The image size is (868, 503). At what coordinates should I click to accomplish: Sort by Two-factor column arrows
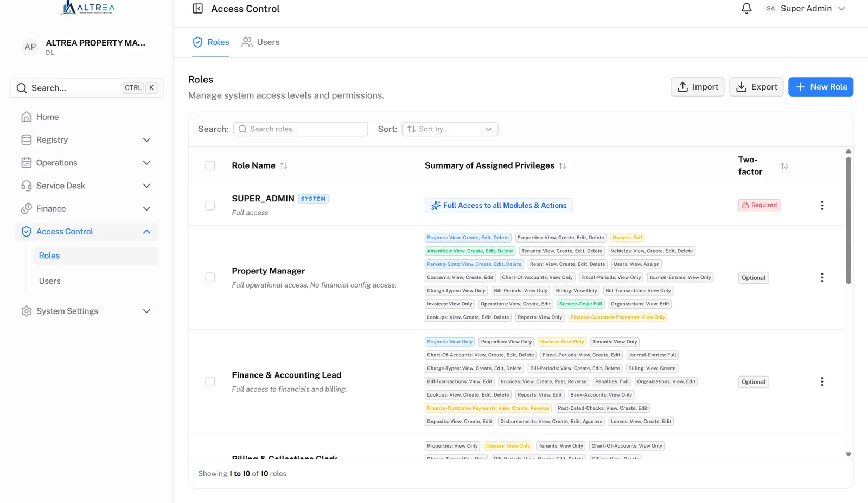click(x=784, y=166)
